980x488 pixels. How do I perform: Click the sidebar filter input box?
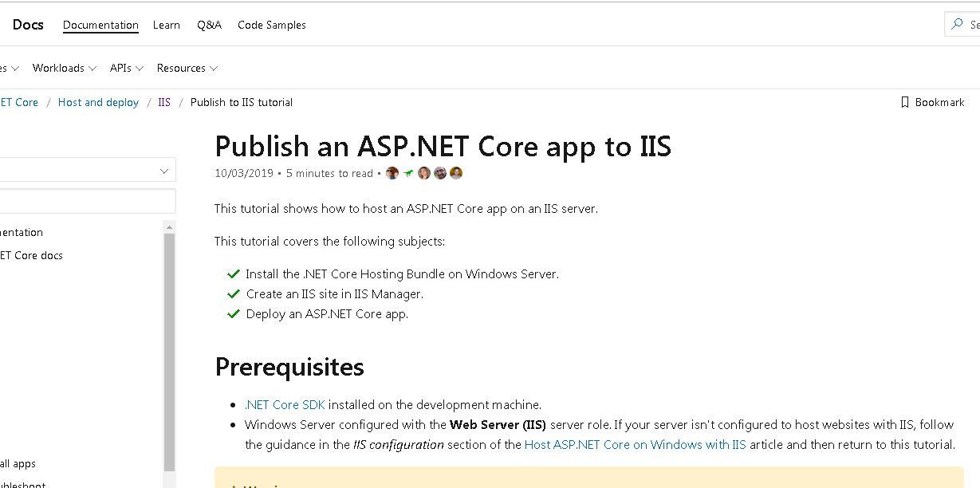[88, 201]
